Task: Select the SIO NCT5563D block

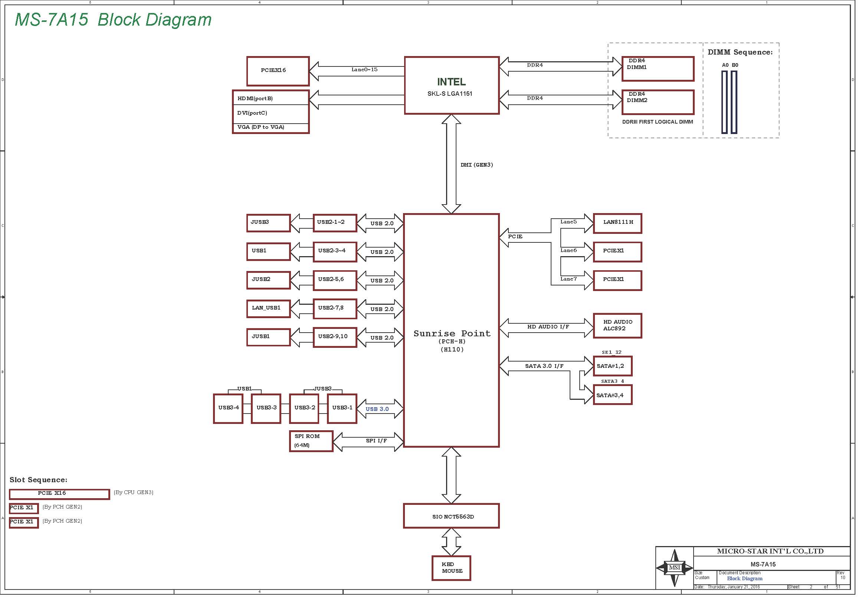Action: tap(451, 516)
